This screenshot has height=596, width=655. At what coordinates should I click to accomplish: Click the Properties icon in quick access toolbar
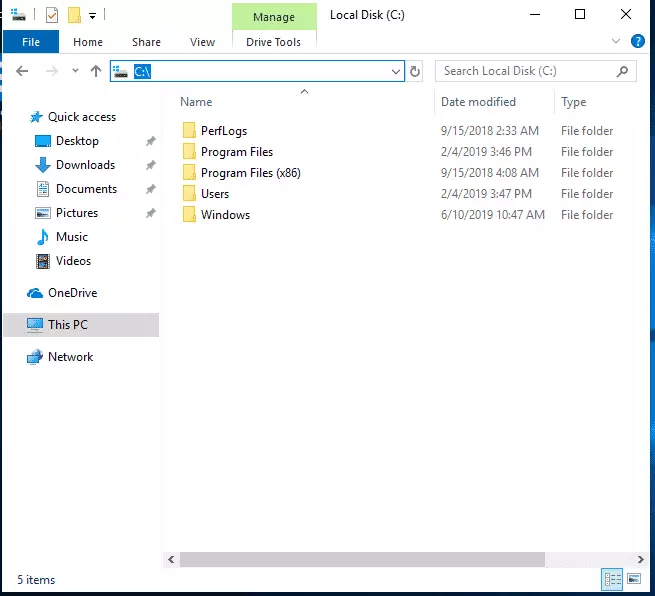pyautogui.click(x=52, y=15)
